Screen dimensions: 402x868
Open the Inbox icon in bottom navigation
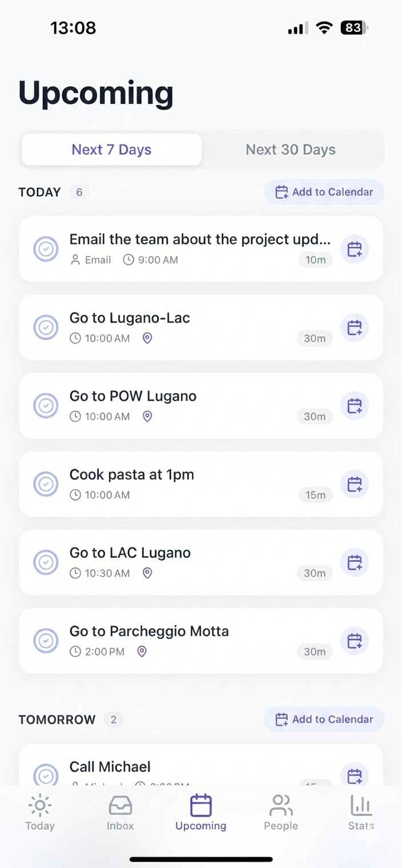click(x=120, y=805)
